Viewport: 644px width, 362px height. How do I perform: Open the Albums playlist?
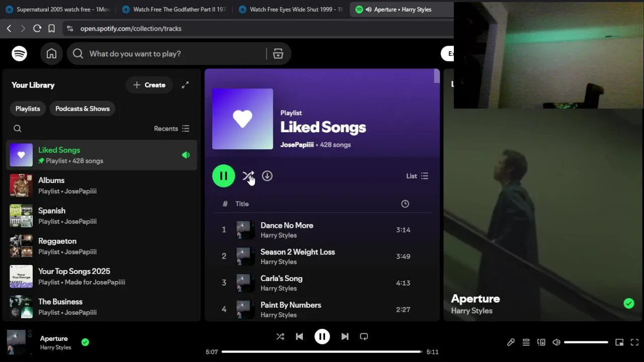(102, 186)
